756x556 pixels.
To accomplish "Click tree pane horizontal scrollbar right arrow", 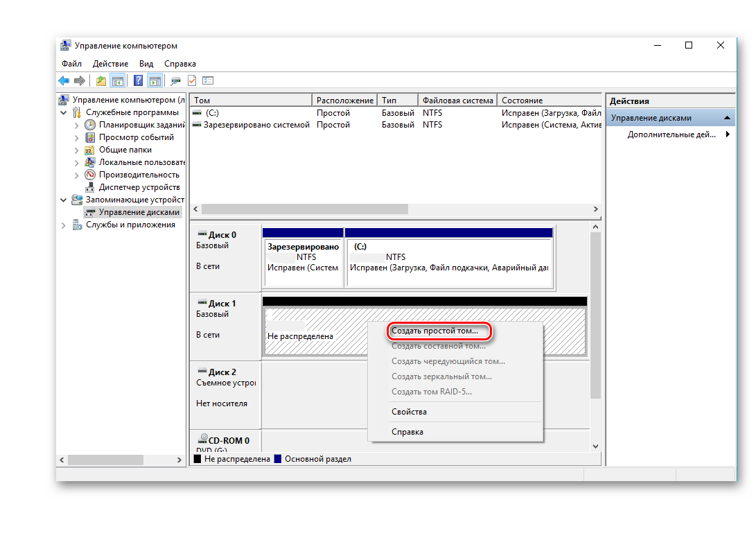I will pyautogui.click(x=179, y=460).
